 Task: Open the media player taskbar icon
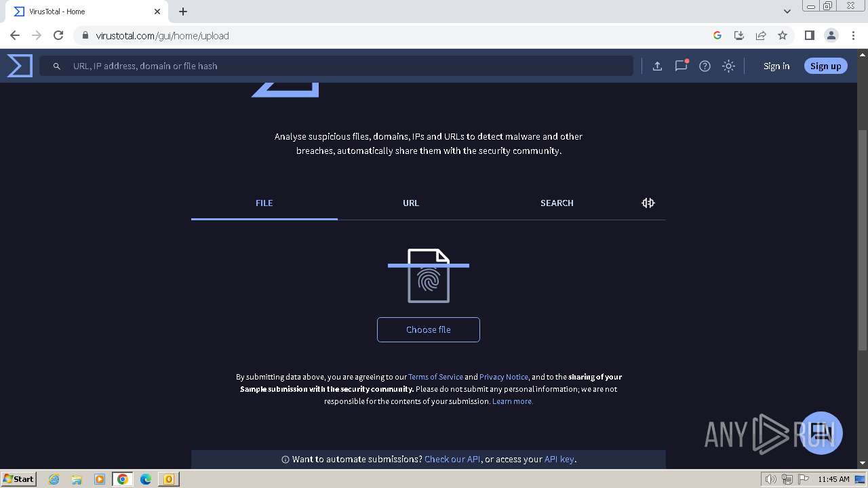[x=100, y=479]
